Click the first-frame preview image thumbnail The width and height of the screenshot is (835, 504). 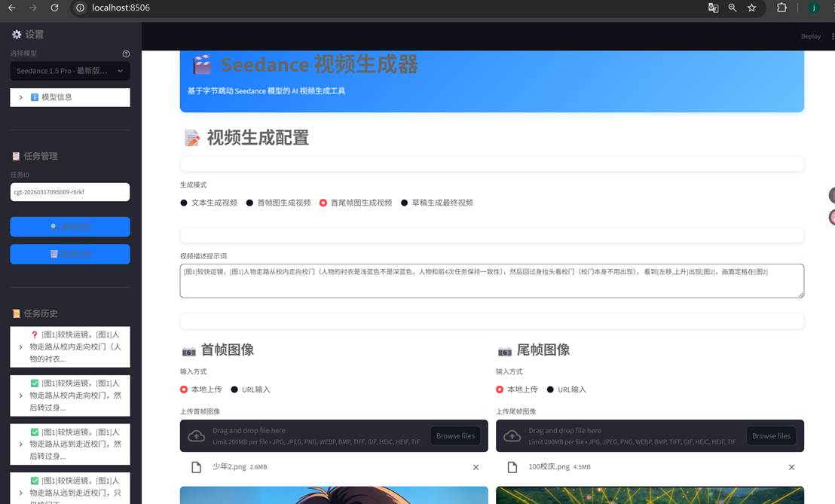tap(334, 496)
